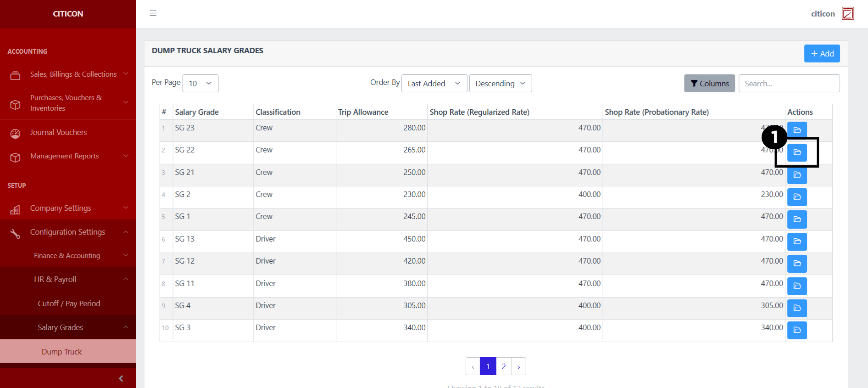Go to page 2 of results
The image size is (868, 388).
tap(503, 366)
